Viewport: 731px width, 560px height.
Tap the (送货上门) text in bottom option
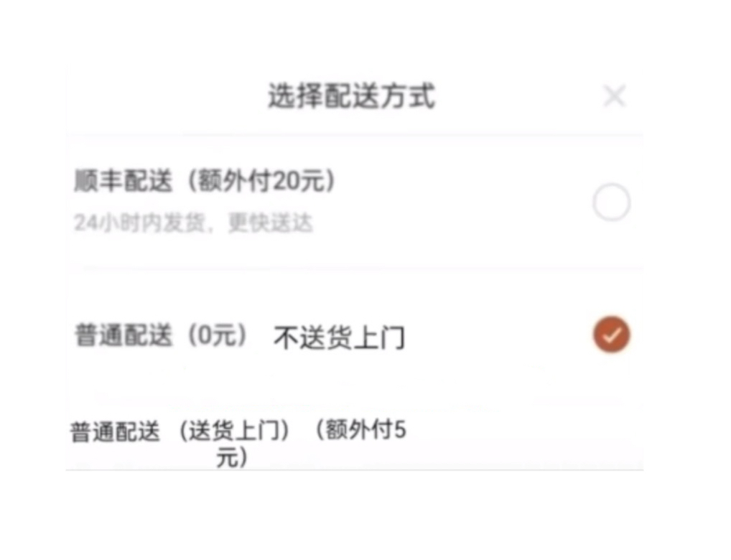[x=234, y=431]
